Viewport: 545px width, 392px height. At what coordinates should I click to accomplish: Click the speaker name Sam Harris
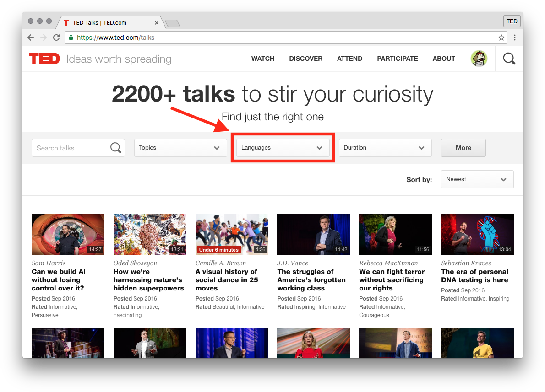(x=49, y=263)
